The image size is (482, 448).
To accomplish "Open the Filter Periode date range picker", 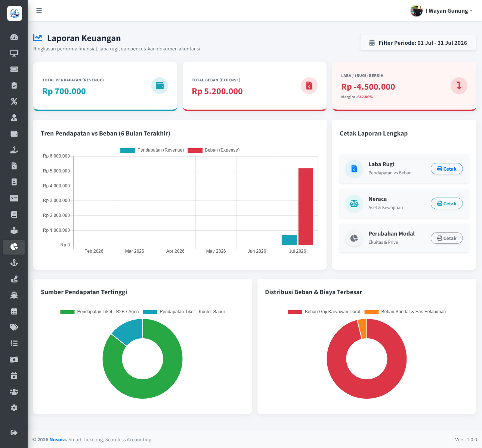I will click(x=418, y=43).
